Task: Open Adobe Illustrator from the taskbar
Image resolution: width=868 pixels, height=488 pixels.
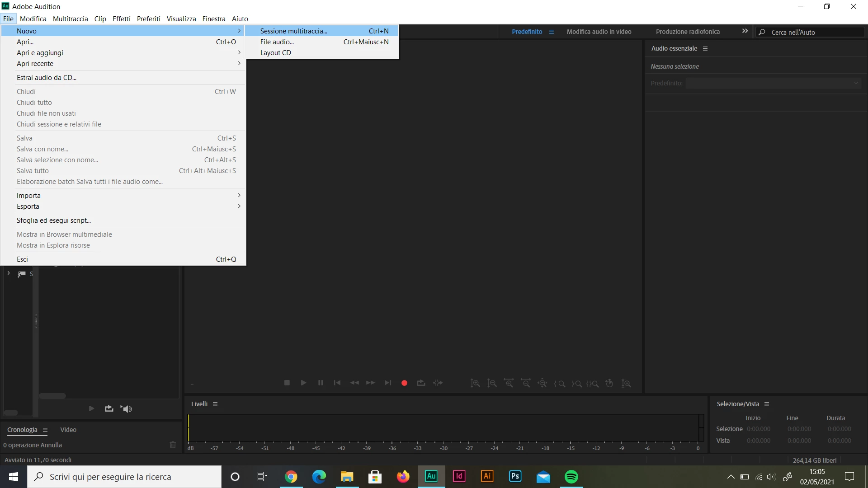Action: click(x=487, y=477)
